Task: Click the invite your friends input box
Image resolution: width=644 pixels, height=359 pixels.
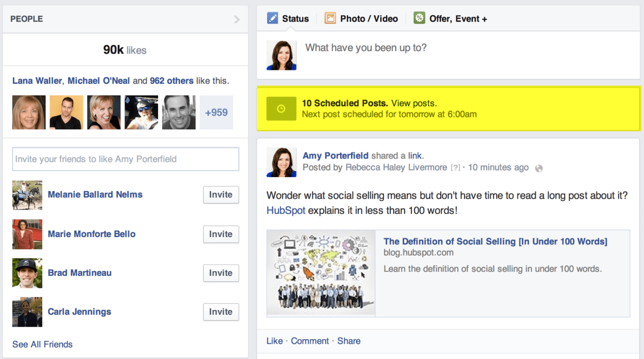Action: [125, 159]
